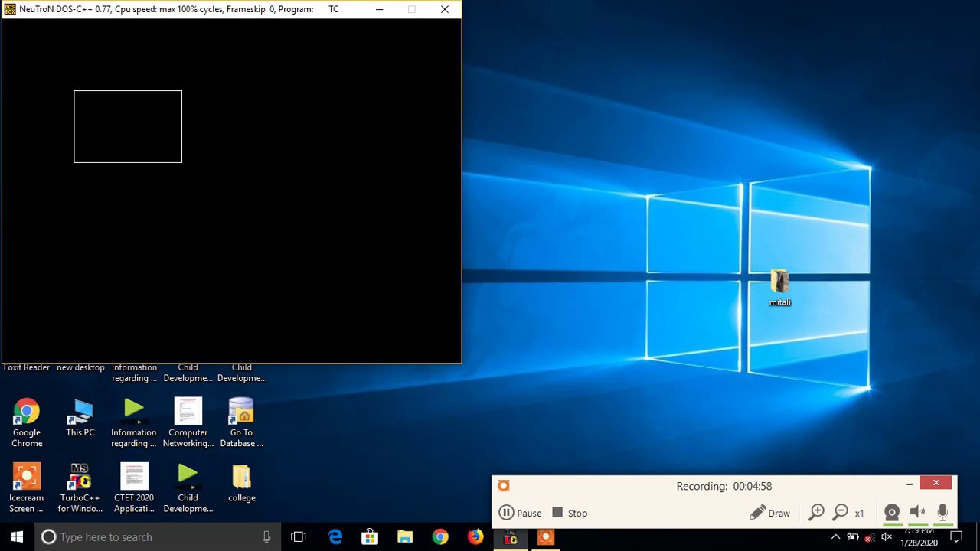
Task: Toggle webcam capture in recorder
Action: [x=892, y=513]
